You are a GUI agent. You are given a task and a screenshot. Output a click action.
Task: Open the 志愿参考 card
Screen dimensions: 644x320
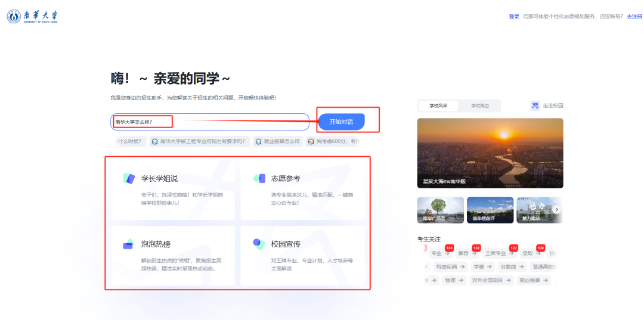click(x=302, y=190)
